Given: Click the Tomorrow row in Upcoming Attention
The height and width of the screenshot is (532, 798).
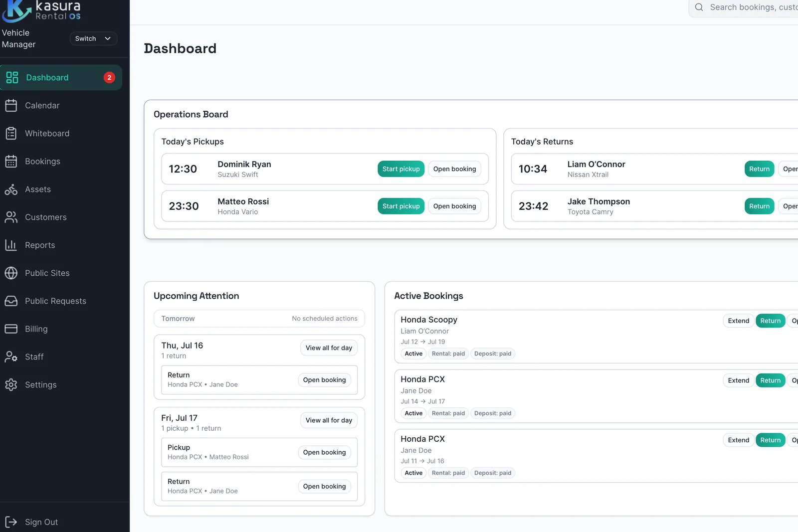Looking at the screenshot, I should click(x=259, y=319).
